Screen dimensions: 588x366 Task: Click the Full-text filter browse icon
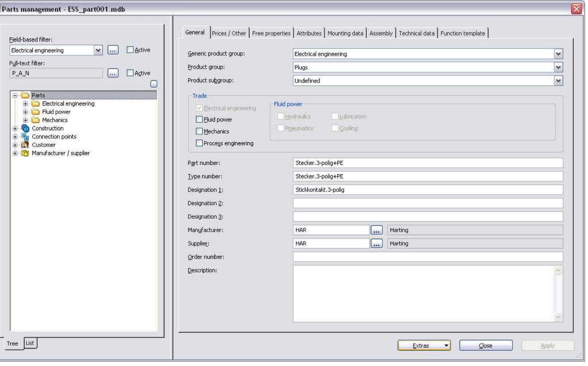[x=113, y=73]
